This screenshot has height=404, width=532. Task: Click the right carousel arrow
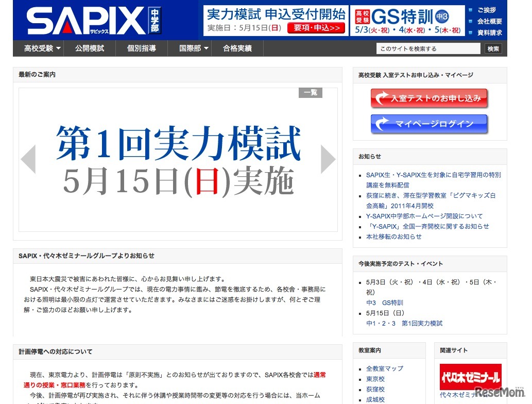pyautogui.click(x=328, y=159)
